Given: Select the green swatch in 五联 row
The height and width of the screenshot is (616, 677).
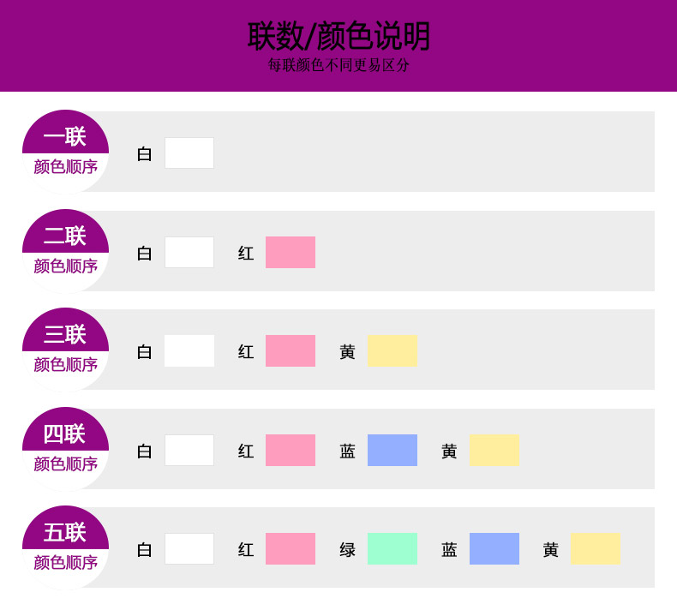Looking at the screenshot, I should click(x=392, y=549).
